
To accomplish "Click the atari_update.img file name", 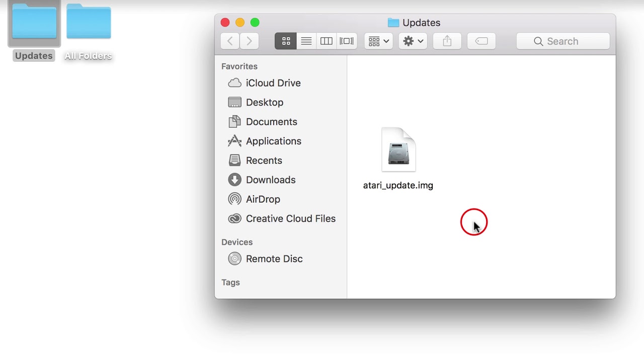I will (x=398, y=186).
